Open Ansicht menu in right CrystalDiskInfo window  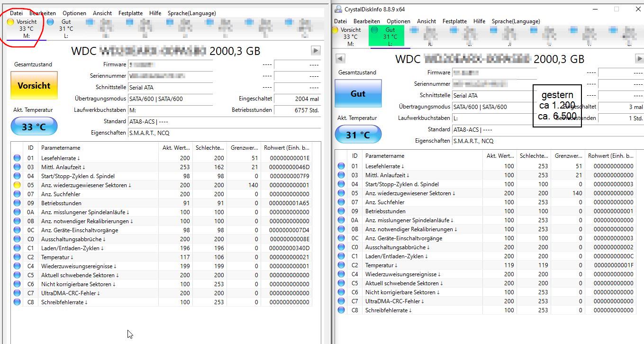tap(426, 21)
